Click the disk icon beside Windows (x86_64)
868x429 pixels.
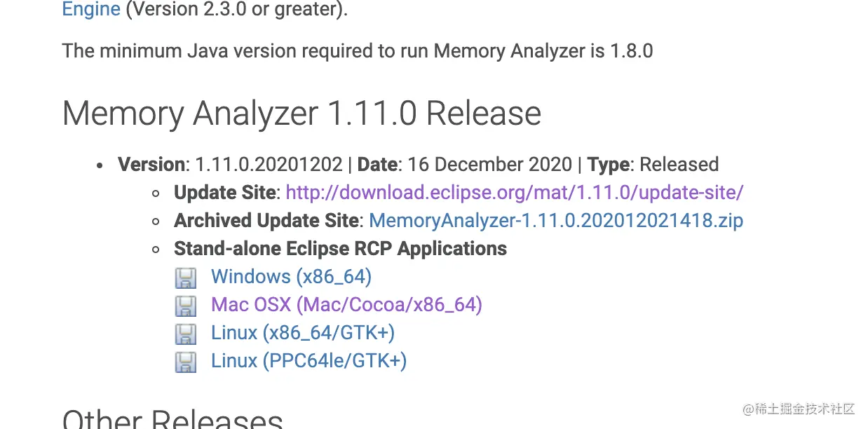[x=185, y=278]
